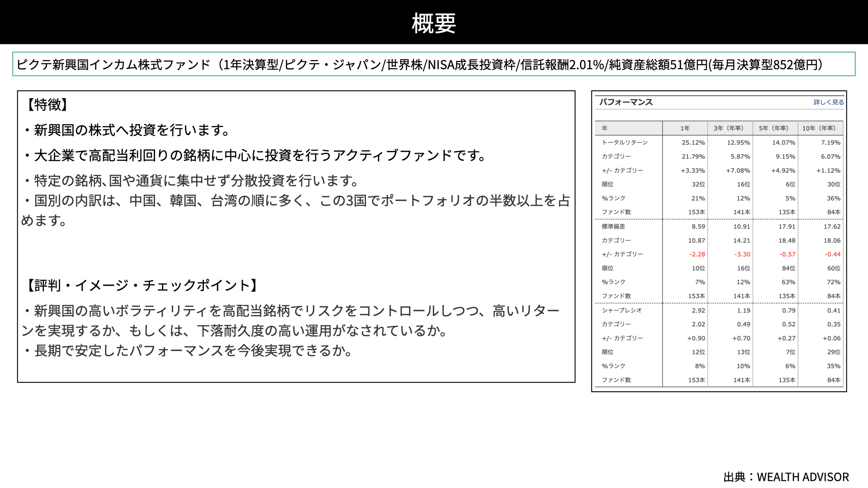The height and width of the screenshot is (488, 868).
Task: Click the 25.12% total return value
Action: 693,142
